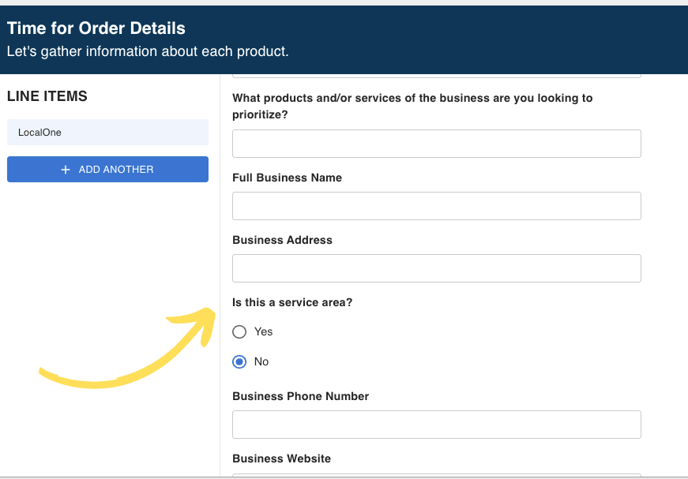Choose the No radio button
This screenshot has height=479, width=688.
click(x=239, y=362)
